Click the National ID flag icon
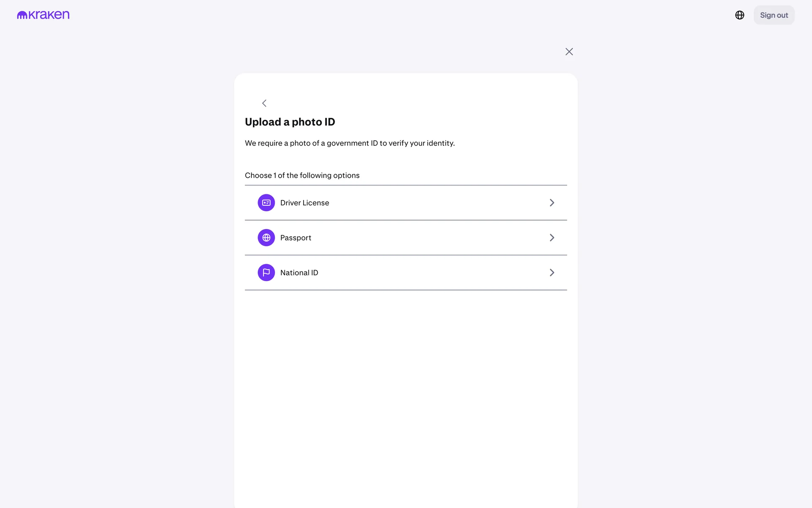 tap(266, 273)
